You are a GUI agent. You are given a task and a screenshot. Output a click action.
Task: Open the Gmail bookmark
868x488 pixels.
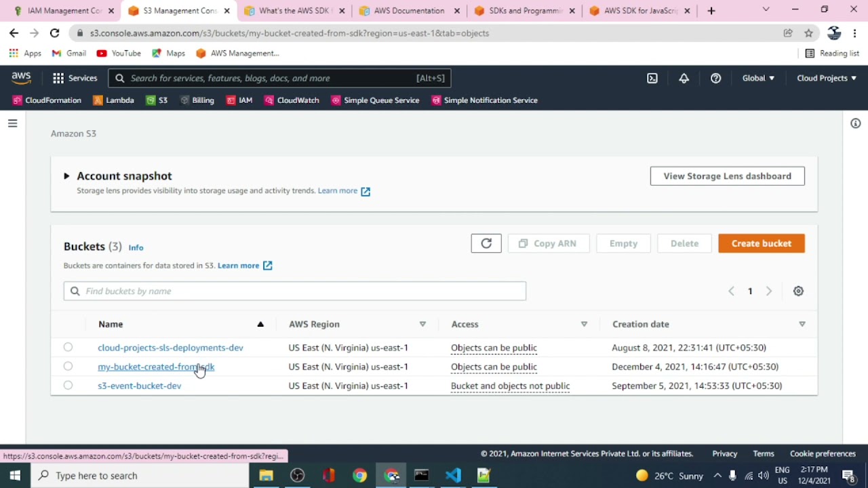[68, 53]
